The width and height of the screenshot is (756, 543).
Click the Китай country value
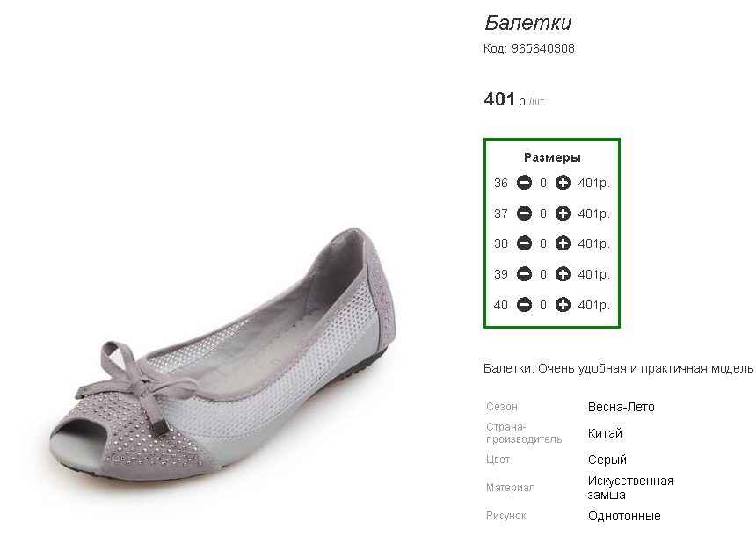click(x=605, y=433)
